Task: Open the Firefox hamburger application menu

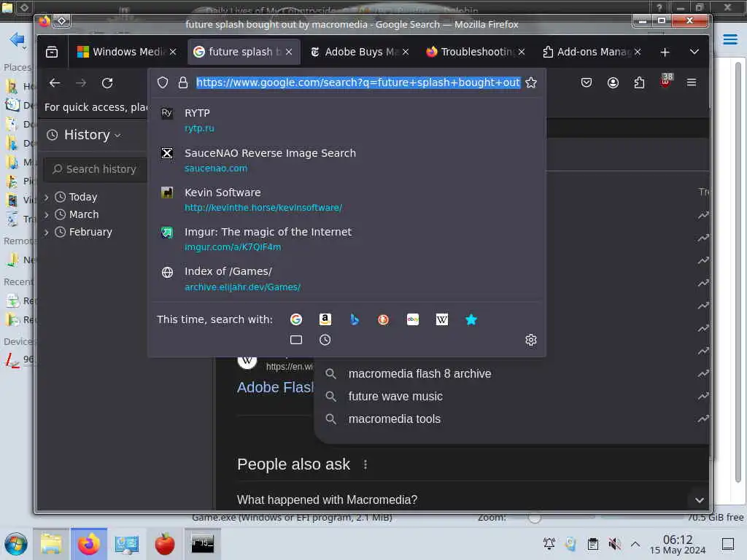Action: pos(692,83)
